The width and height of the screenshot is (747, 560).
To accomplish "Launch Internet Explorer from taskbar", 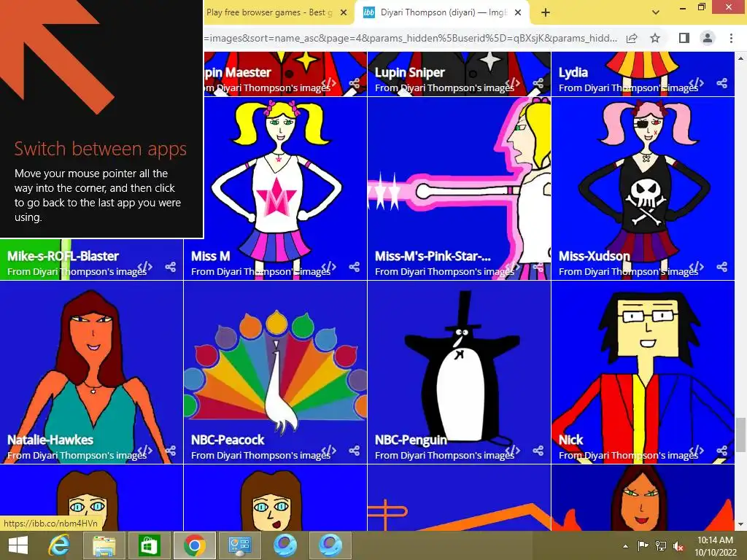I will pos(59,545).
